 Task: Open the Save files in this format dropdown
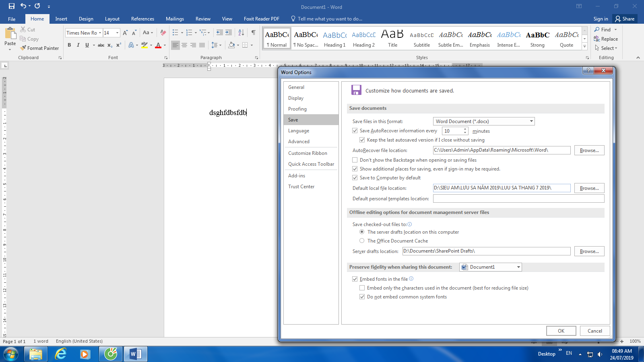(483, 121)
